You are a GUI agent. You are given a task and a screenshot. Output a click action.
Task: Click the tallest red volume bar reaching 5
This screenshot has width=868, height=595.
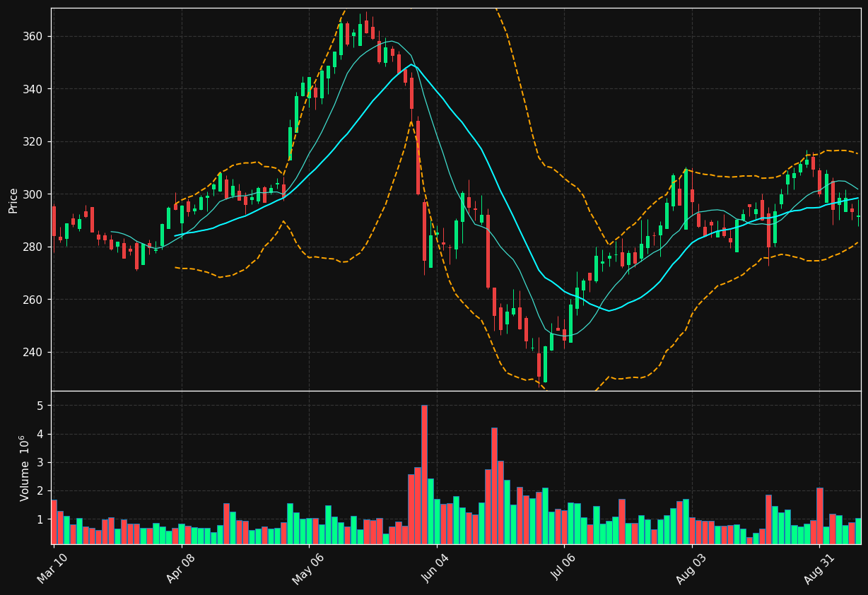[x=424, y=474]
